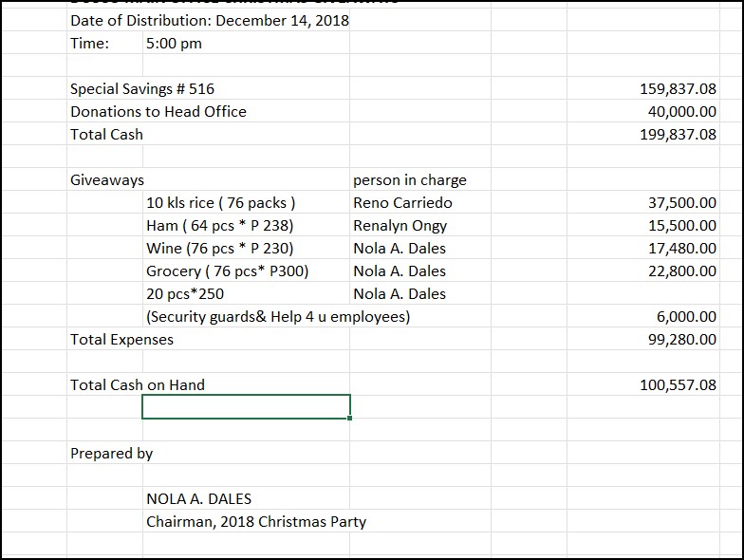Click the 'person in charge' header cell

tap(410, 180)
